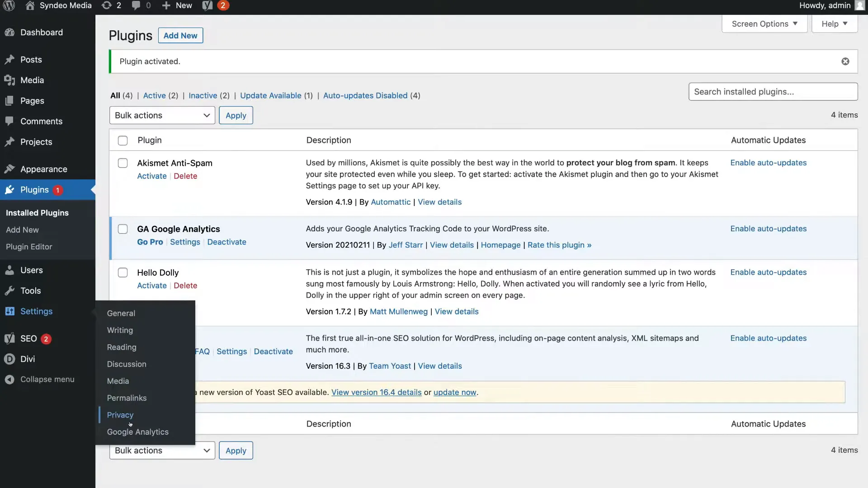Screen dimensions: 868x488
Task: Dismiss the Plugin activated notice
Action: 845,61
